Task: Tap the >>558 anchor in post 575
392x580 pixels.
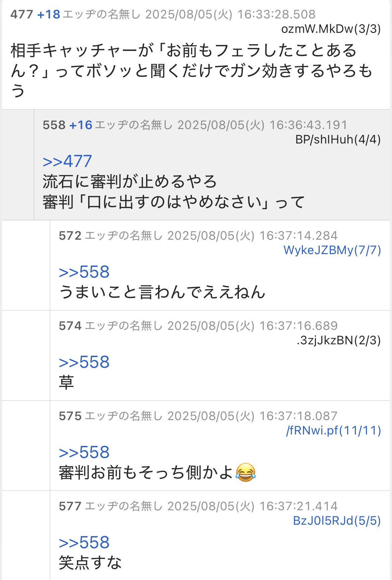Action: [84, 453]
